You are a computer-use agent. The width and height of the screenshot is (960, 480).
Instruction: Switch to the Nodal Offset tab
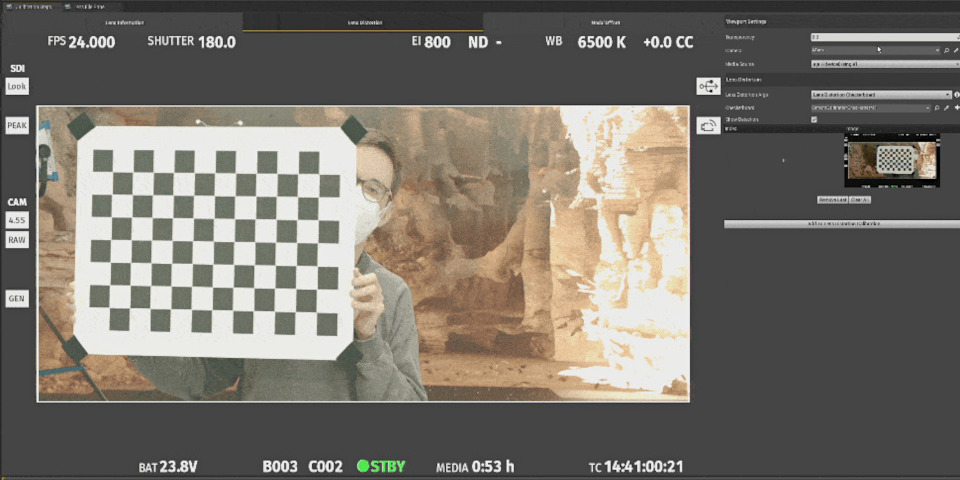[604, 22]
